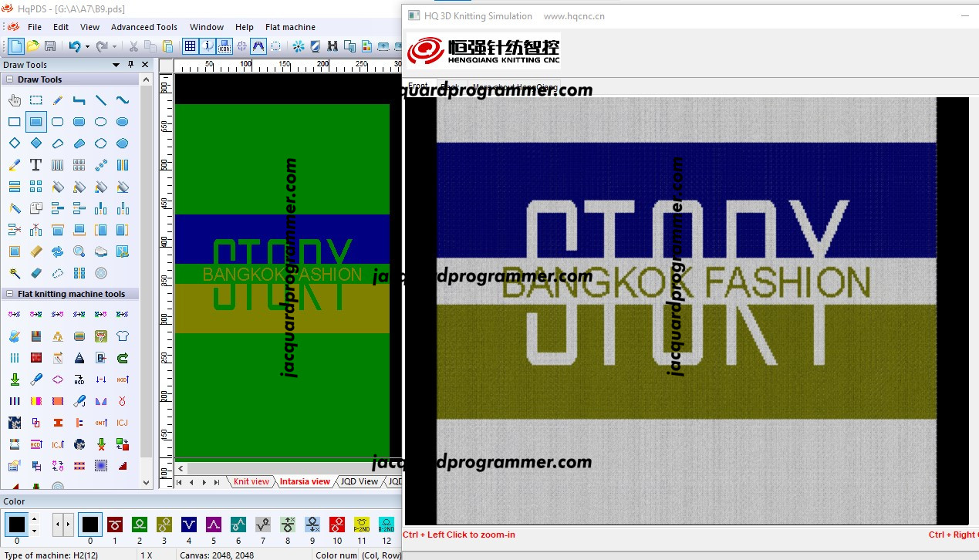The height and width of the screenshot is (560, 979).
Task: Open the Advanceed Tools menu
Action: coord(144,27)
